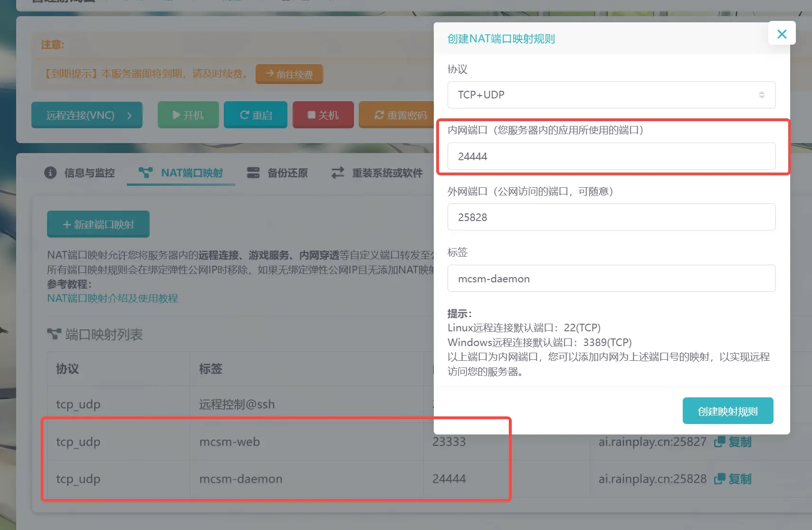
Task: Copy the ai.rainplay.cn:25827 address
Action: (x=733, y=442)
